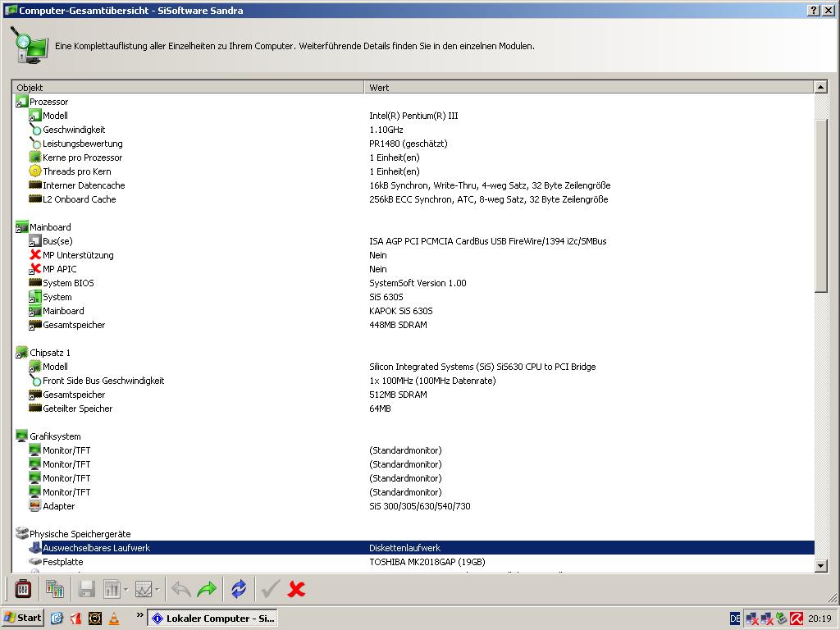Click the value 448MB SDRAM

coord(398,324)
